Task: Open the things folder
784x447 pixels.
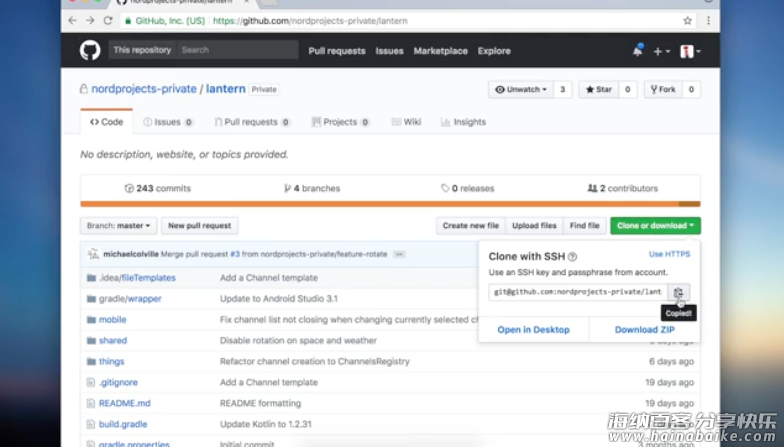Action: (x=112, y=362)
